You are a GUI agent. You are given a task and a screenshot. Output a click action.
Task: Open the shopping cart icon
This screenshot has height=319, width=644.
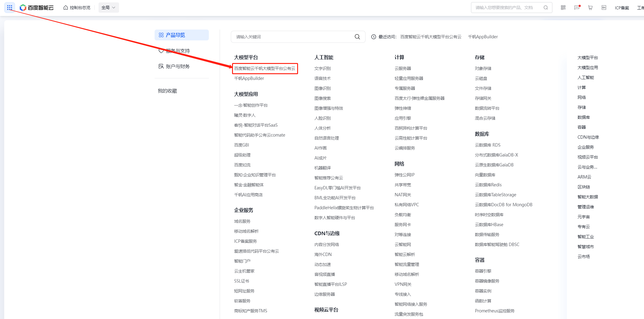tap(590, 8)
